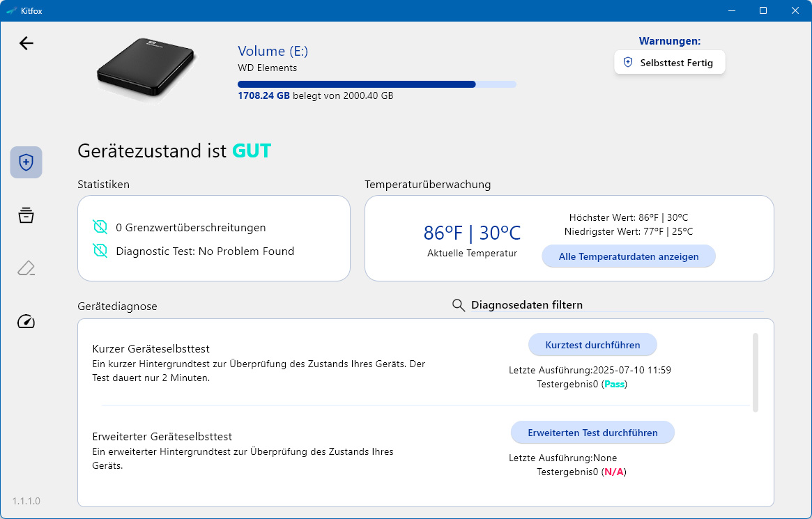The width and height of the screenshot is (812, 519).
Task: Click the WD Elements drive thumbnail
Action: (x=146, y=68)
